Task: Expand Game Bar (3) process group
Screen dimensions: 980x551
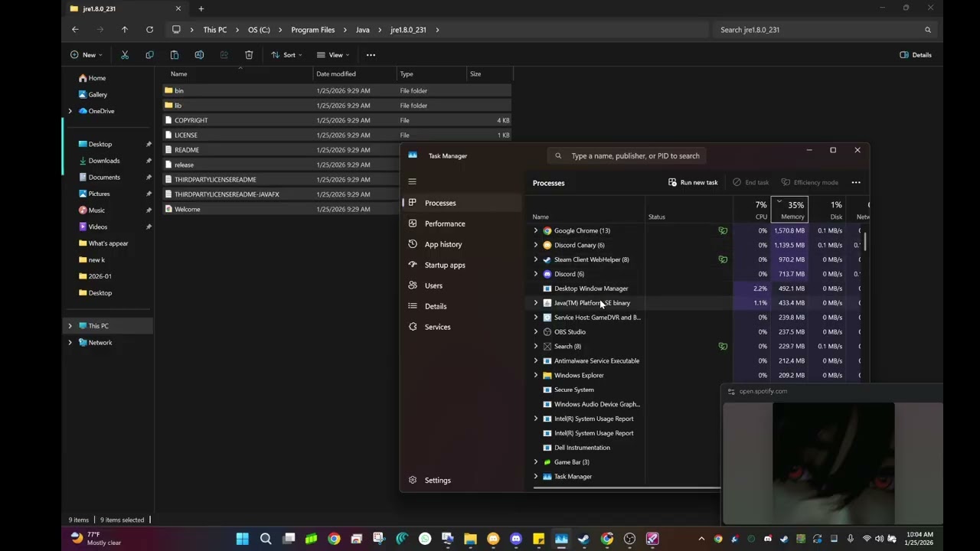Action: click(x=536, y=462)
